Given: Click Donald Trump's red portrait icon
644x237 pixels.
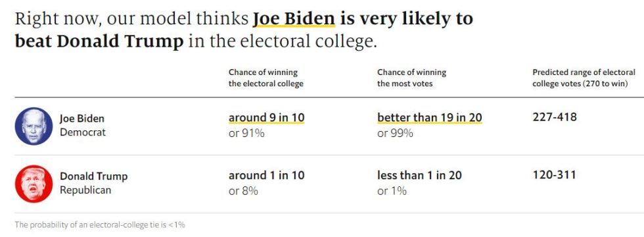Looking at the screenshot, I should [34, 184].
